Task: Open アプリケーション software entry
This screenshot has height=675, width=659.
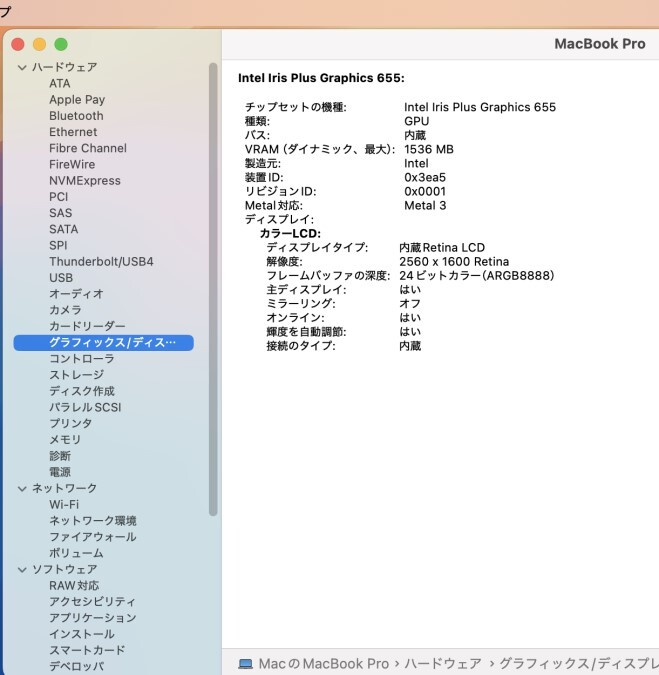Action: pos(93,618)
